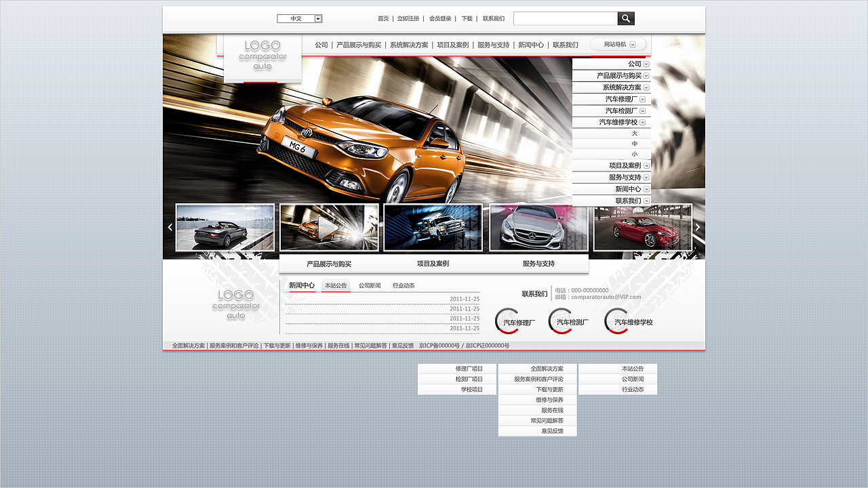Switch to 本站公告 news tab
The height and width of the screenshot is (488, 868).
point(336,286)
